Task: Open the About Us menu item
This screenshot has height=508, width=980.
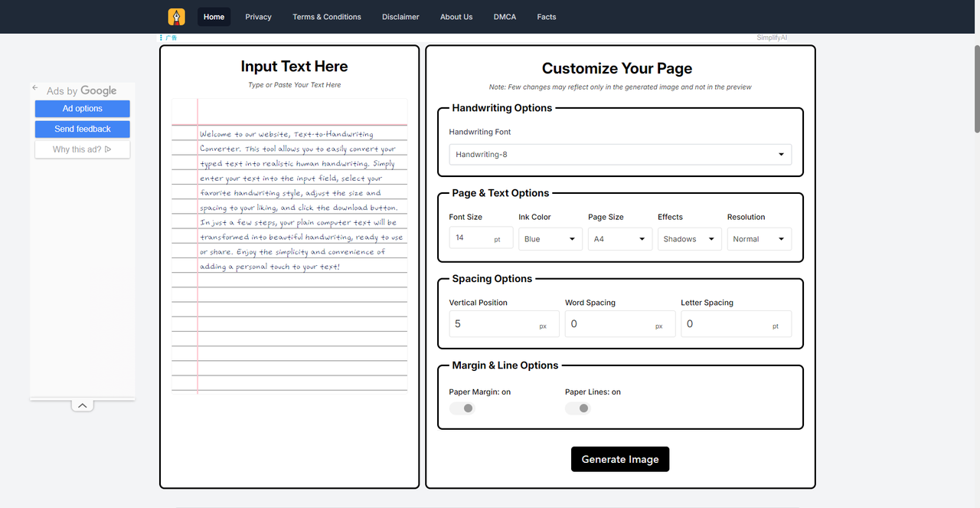Action: coord(456,17)
